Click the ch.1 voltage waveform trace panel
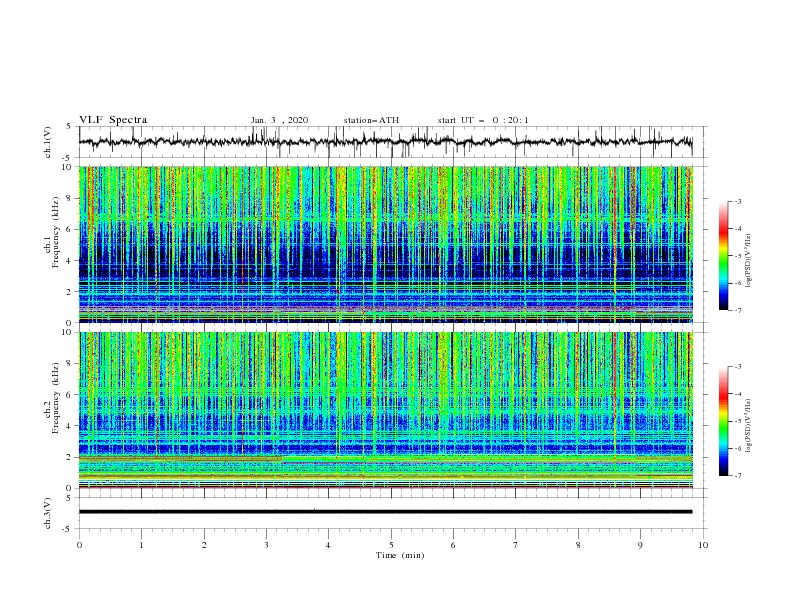 pos(392,142)
